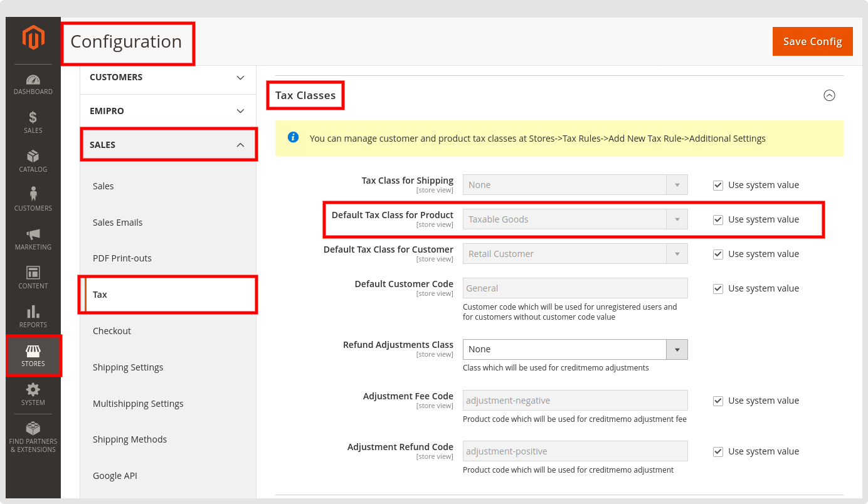Screen dimensions: 868x504
Task: Select Checkout in the Sales menu
Action: [112, 331]
